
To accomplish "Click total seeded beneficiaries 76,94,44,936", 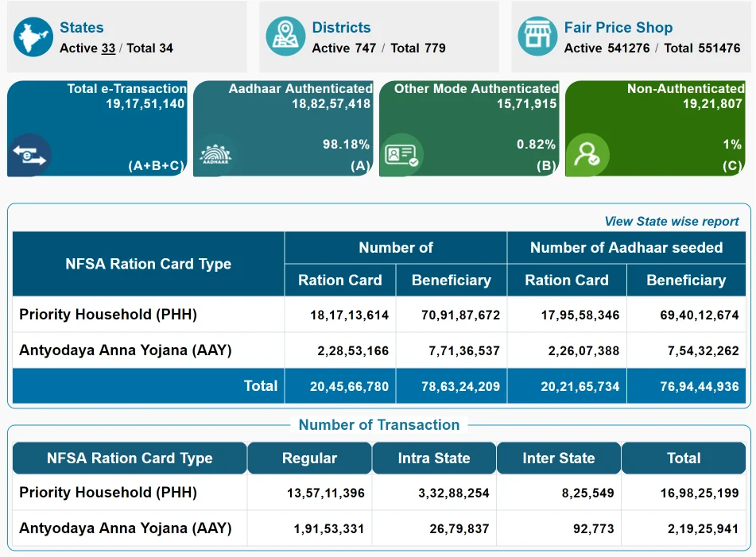I will [700, 386].
